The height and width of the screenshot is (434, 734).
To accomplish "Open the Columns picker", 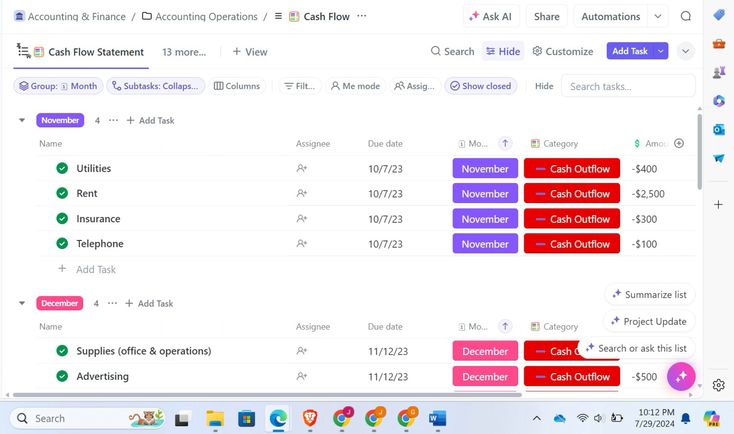I will click(237, 86).
